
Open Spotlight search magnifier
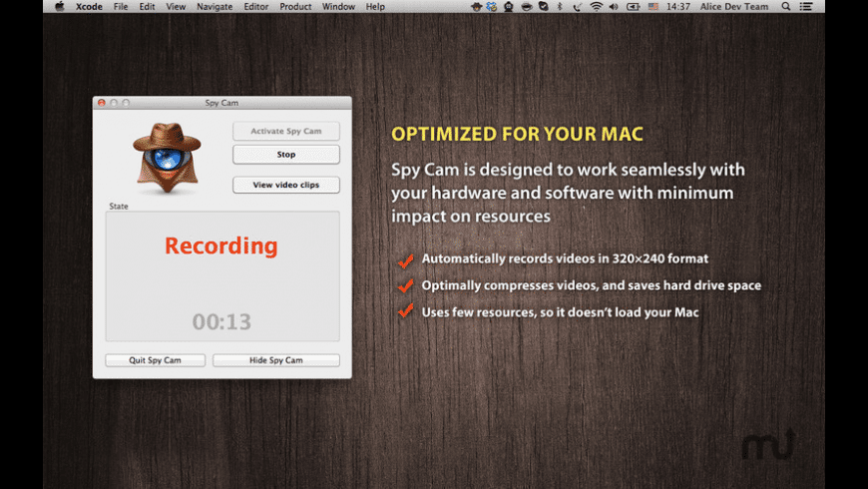pos(786,7)
